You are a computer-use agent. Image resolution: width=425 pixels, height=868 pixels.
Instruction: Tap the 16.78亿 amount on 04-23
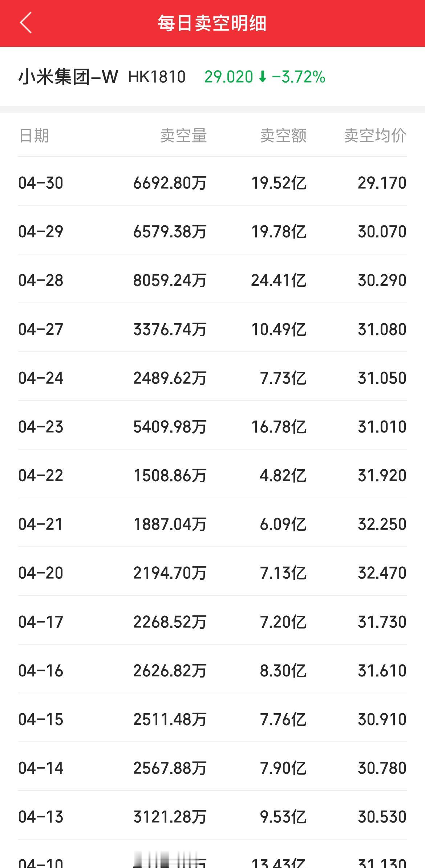click(279, 427)
